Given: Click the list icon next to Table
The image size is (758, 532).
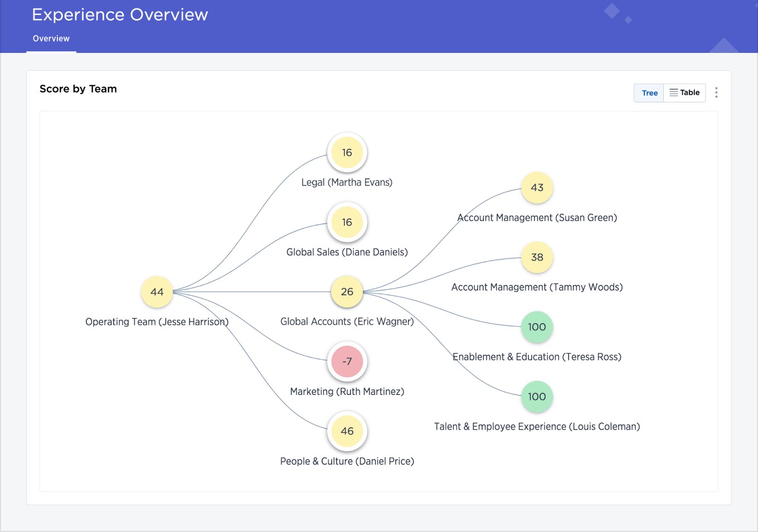Looking at the screenshot, I should tap(672, 92).
